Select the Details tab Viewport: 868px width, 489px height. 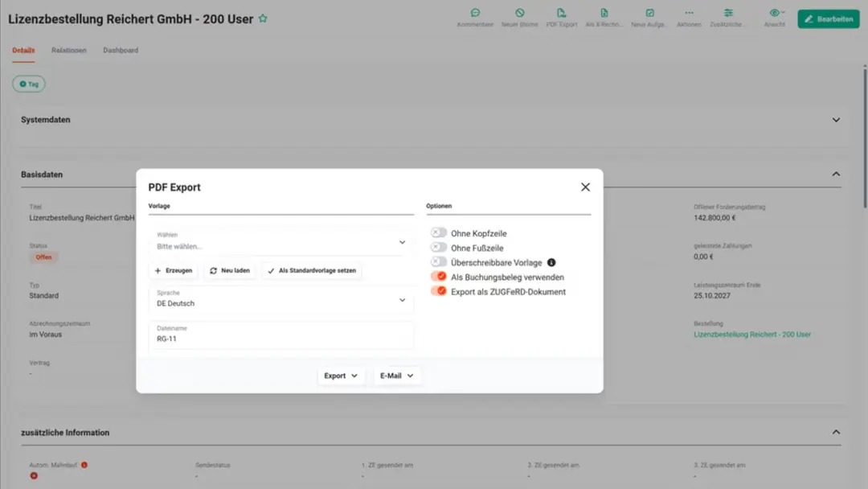pyautogui.click(x=23, y=51)
